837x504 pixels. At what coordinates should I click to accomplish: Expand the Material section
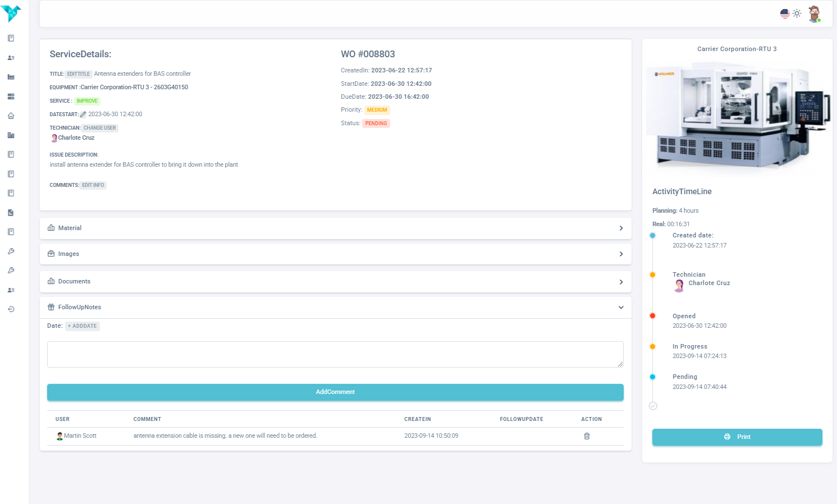(x=335, y=228)
